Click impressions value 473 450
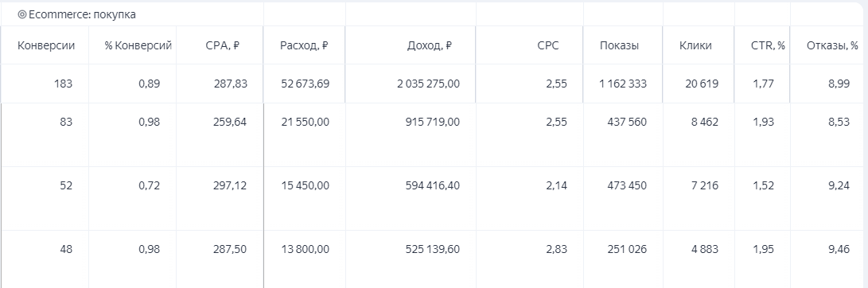The height and width of the screenshot is (288, 868). pos(623,186)
